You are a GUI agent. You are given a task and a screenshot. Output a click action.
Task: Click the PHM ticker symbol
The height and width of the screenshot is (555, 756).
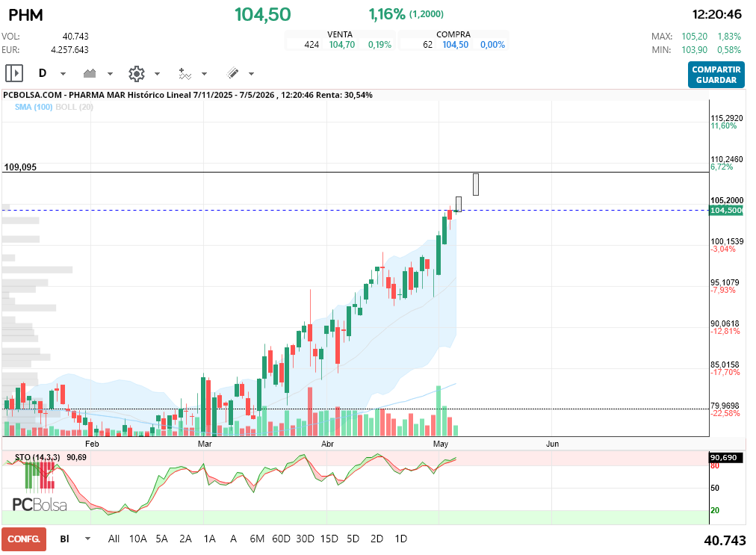tap(26, 15)
